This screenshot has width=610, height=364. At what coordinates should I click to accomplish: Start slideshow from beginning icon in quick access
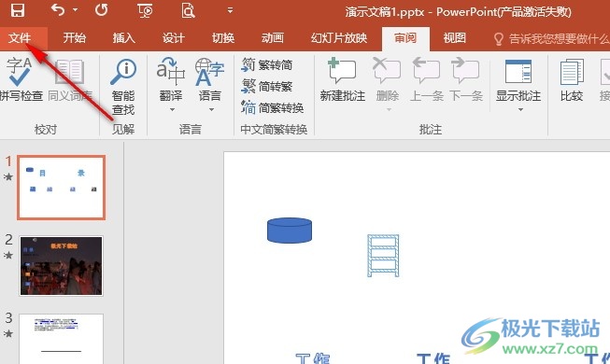click(145, 10)
